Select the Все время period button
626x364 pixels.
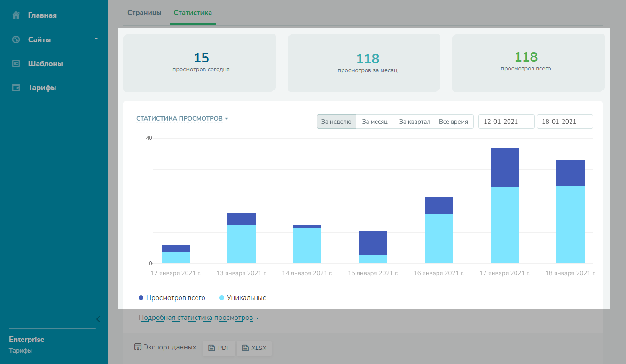pos(453,122)
